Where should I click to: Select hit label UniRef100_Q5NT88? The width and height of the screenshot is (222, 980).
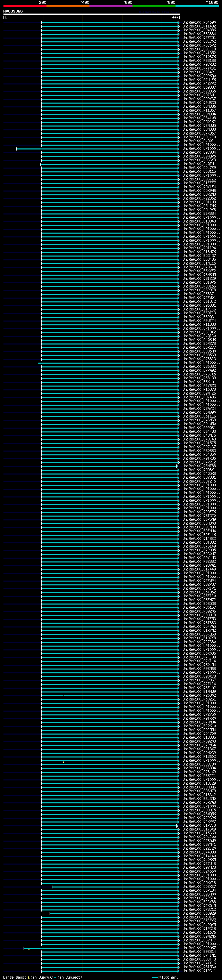199,466
